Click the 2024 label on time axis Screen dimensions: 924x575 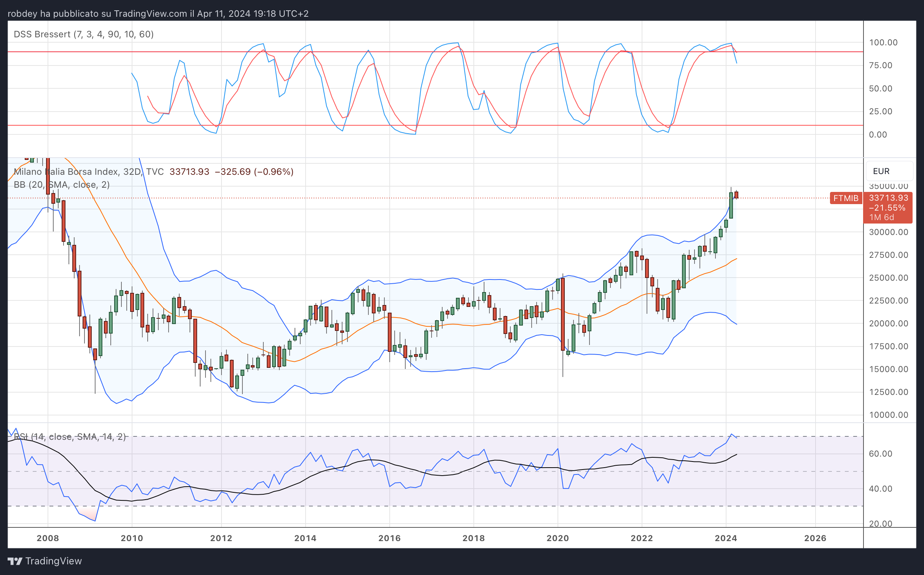point(726,538)
